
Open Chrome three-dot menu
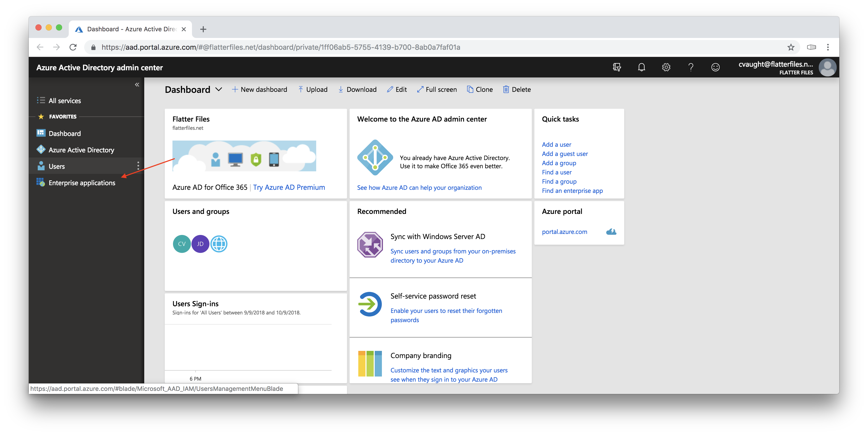(827, 47)
